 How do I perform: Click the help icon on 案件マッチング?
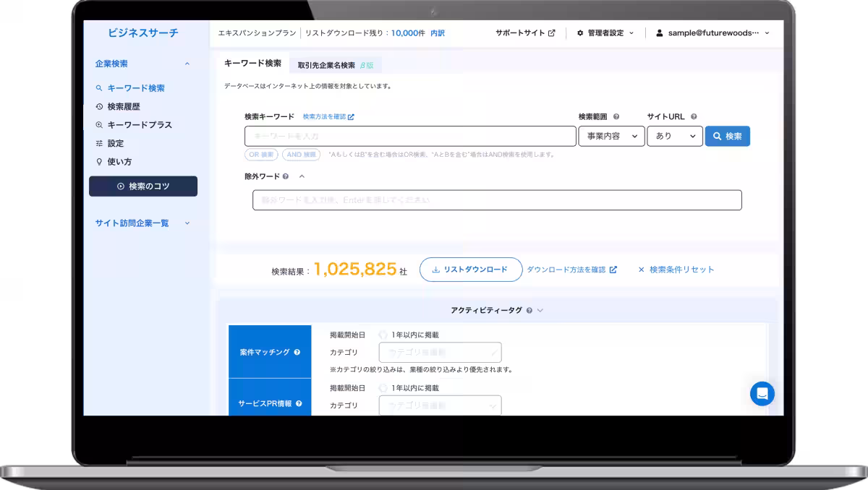297,353
